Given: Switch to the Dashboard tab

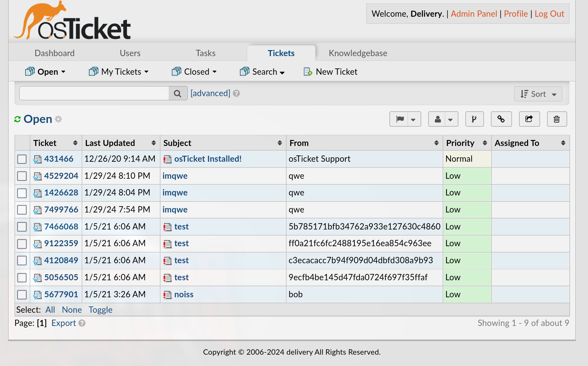Looking at the screenshot, I should click(x=55, y=53).
